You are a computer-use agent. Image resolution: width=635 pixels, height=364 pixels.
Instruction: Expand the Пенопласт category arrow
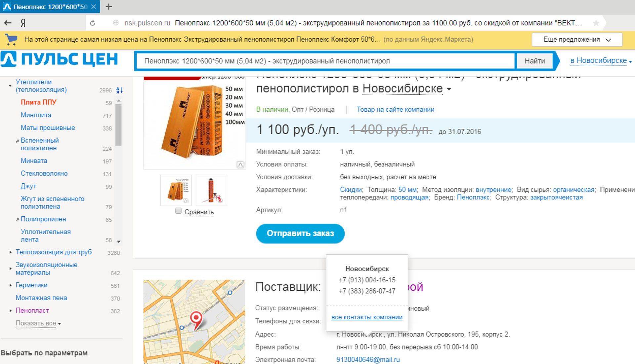[10, 310]
